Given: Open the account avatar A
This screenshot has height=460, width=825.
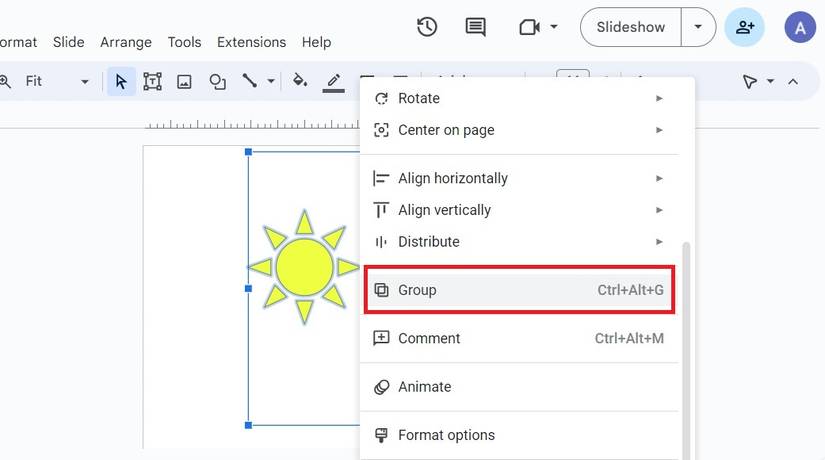Looking at the screenshot, I should [800, 27].
